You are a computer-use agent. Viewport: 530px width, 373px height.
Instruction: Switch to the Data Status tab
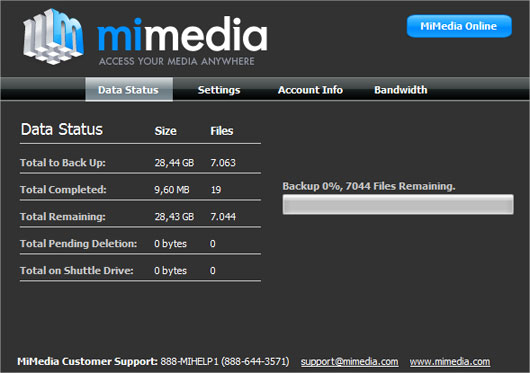tap(129, 90)
